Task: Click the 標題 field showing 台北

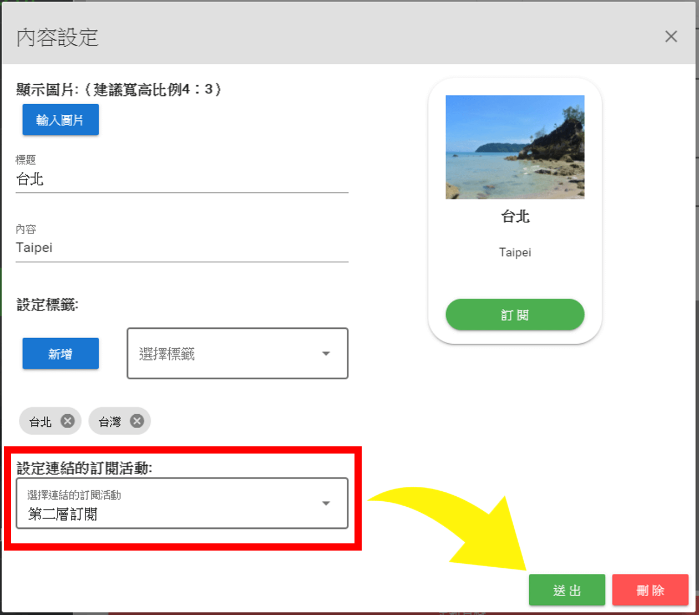Action: [x=181, y=179]
